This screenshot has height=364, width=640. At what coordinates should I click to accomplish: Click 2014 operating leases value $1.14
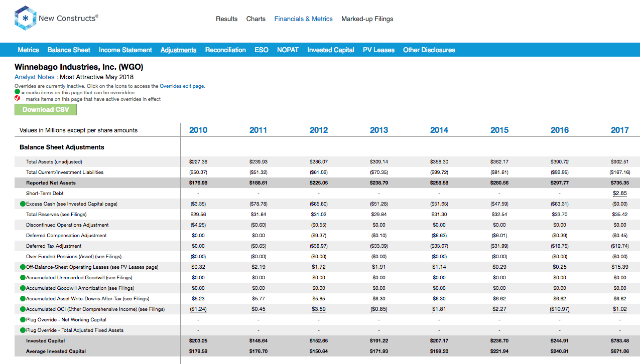(x=439, y=267)
